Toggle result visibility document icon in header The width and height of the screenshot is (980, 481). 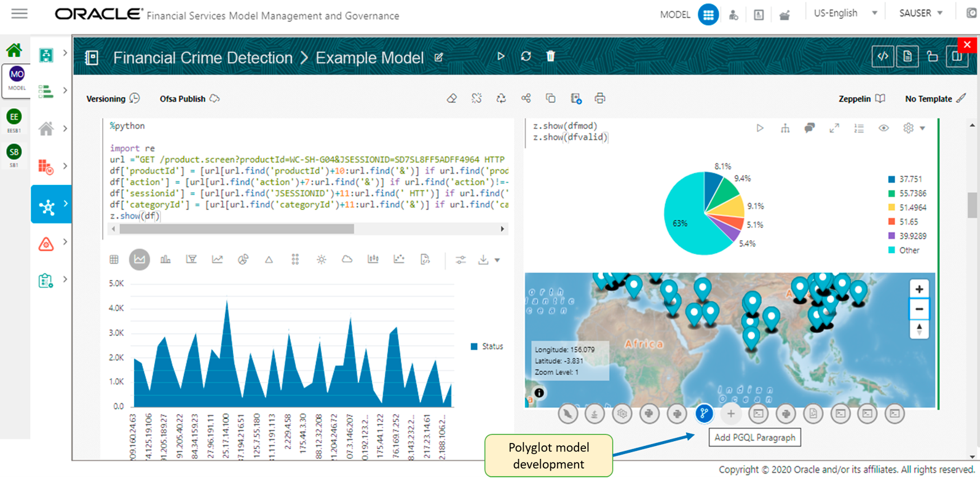coord(907,57)
